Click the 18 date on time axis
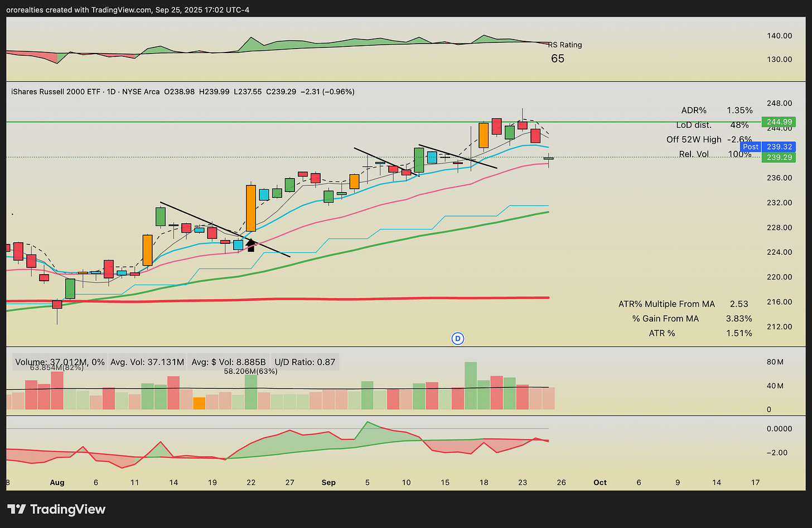Screen dimensions: 812x528 [x=484, y=482]
